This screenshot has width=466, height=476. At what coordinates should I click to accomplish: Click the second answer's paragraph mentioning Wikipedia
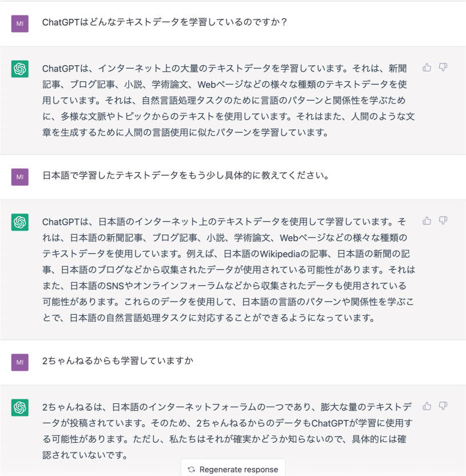tap(229, 269)
